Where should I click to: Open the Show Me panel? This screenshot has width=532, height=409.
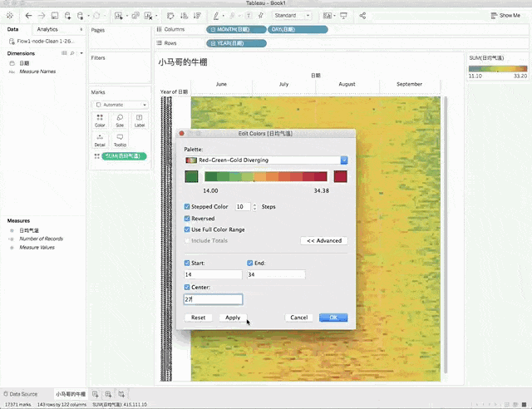pos(505,16)
